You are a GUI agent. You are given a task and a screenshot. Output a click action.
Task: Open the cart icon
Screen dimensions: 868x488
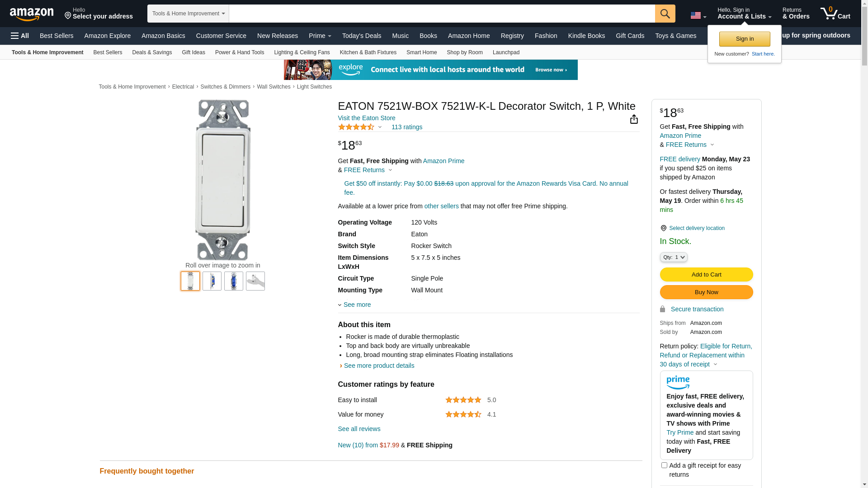(x=835, y=14)
